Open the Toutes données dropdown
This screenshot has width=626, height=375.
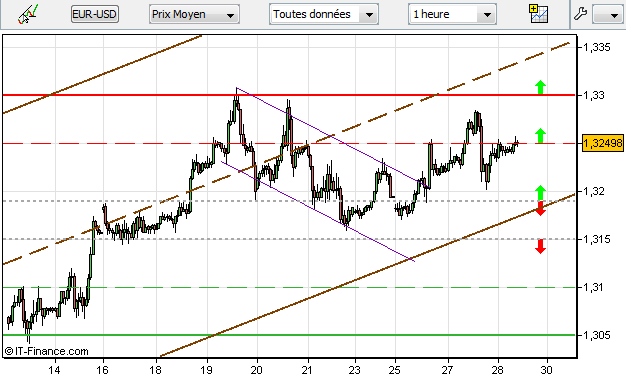pos(324,14)
